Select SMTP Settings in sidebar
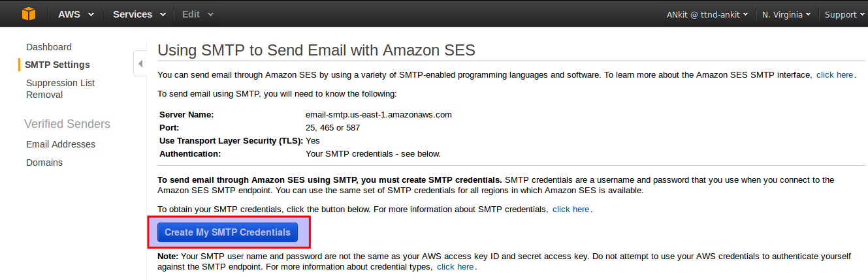868x280 pixels. click(x=57, y=65)
